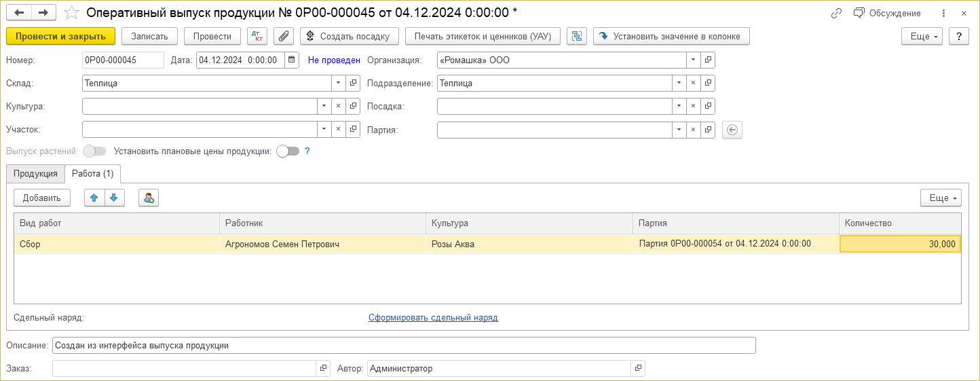
Task: Open the three-dots window menu
Action: point(944,13)
